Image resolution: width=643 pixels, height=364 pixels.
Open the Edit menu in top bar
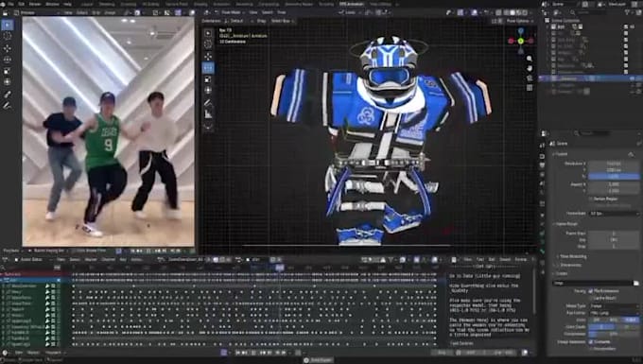[x=21, y=4]
